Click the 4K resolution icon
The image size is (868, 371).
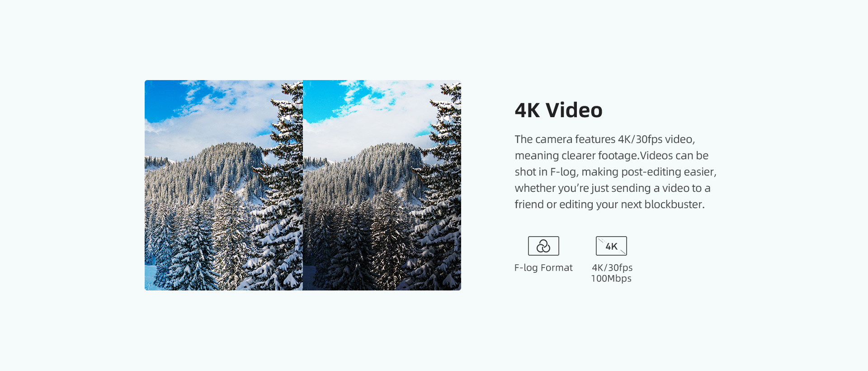(x=611, y=246)
